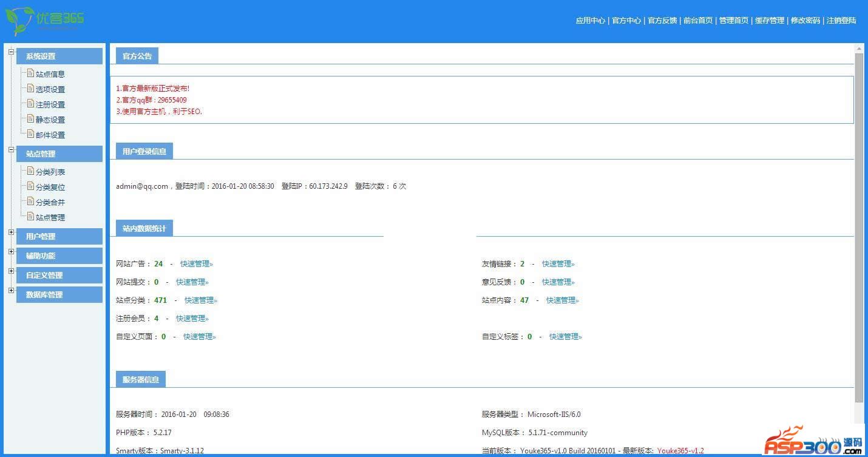The height and width of the screenshot is (457, 868).
Task: Click 快速管理 link for 站点分类
Action: (x=201, y=300)
